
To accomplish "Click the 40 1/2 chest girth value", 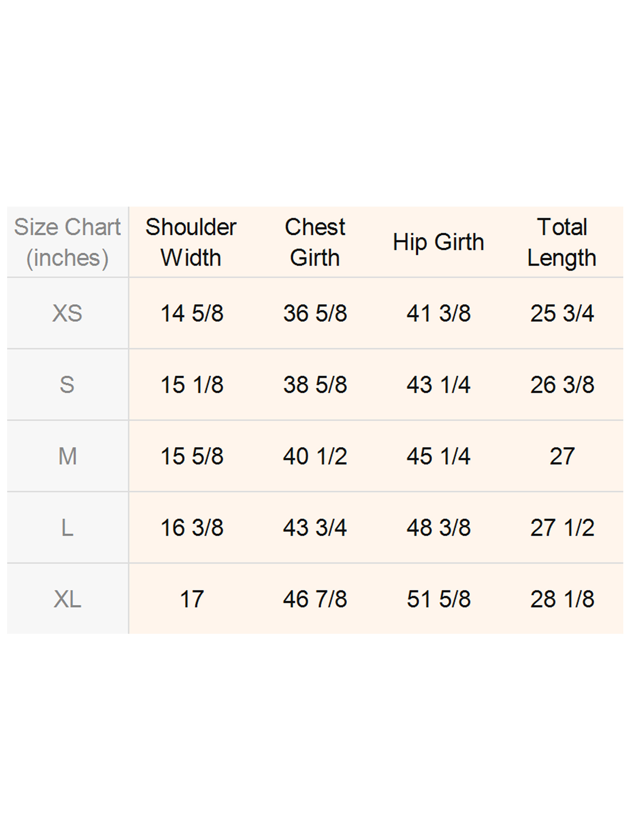I will (315, 456).
